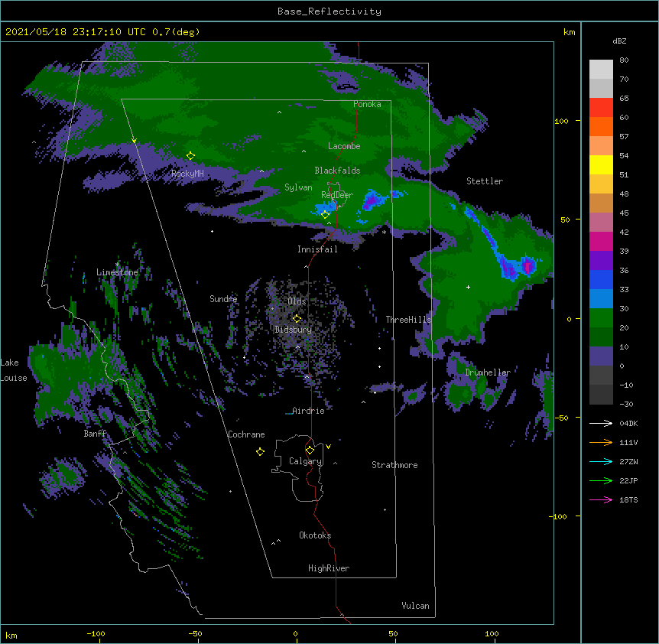Click the Stettler city label
The image size is (659, 644).
pyautogui.click(x=485, y=181)
